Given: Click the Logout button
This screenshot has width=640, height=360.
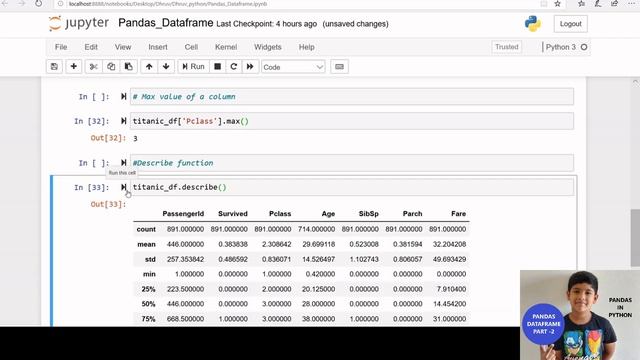Looking at the screenshot, I should (571, 24).
